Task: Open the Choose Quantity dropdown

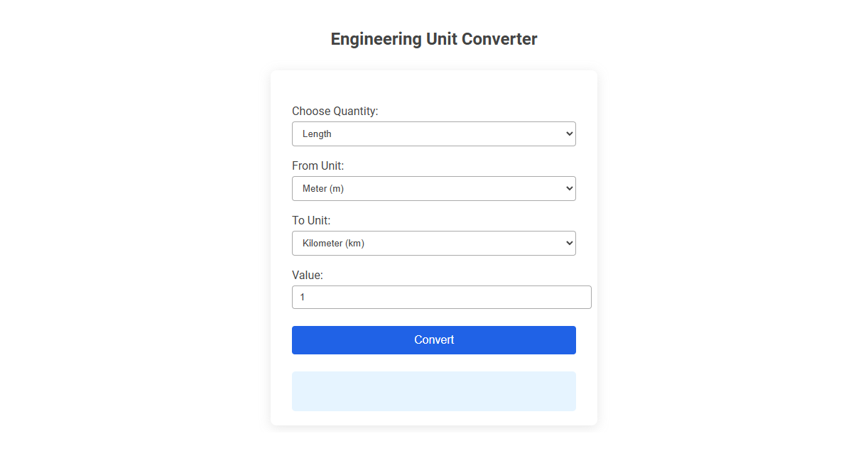Action: [433, 134]
